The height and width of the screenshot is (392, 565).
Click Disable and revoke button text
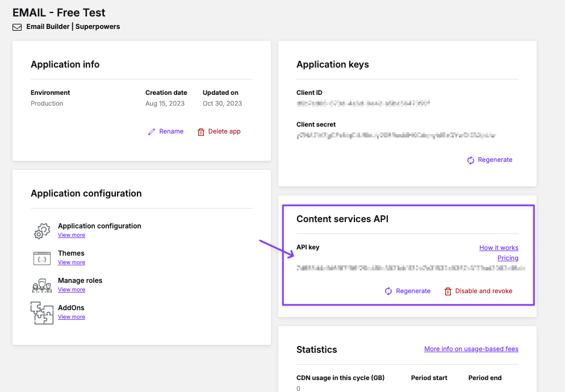click(x=484, y=291)
